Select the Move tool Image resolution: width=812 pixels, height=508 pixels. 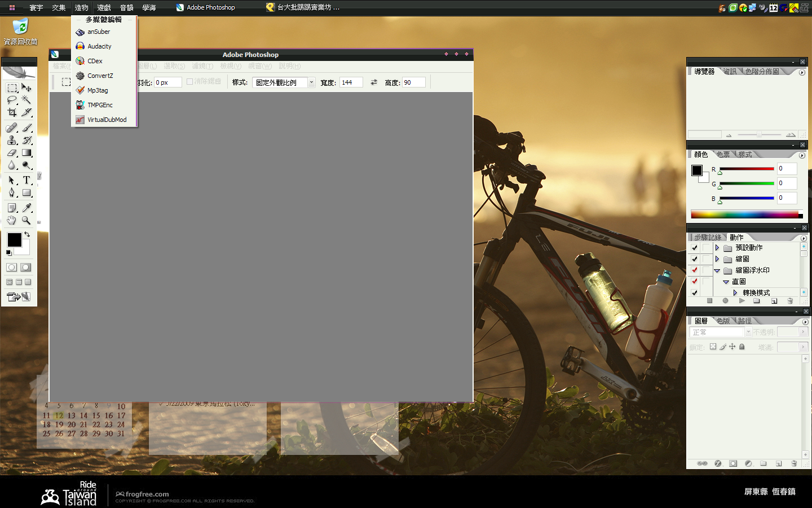click(x=27, y=88)
